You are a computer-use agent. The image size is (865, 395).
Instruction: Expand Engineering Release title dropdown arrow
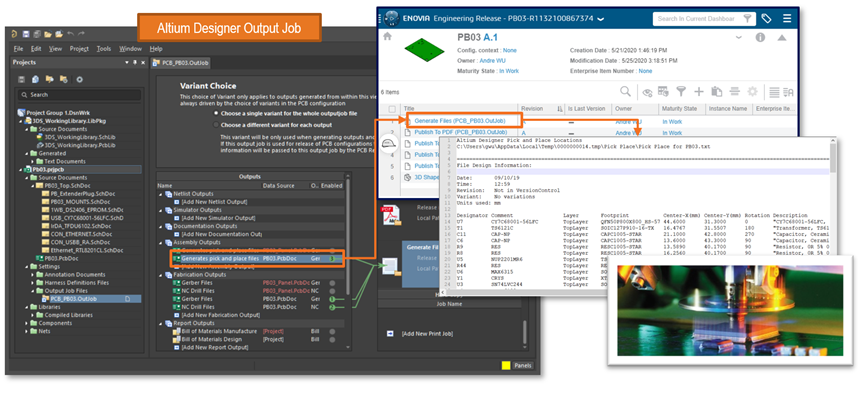pyautogui.click(x=600, y=19)
